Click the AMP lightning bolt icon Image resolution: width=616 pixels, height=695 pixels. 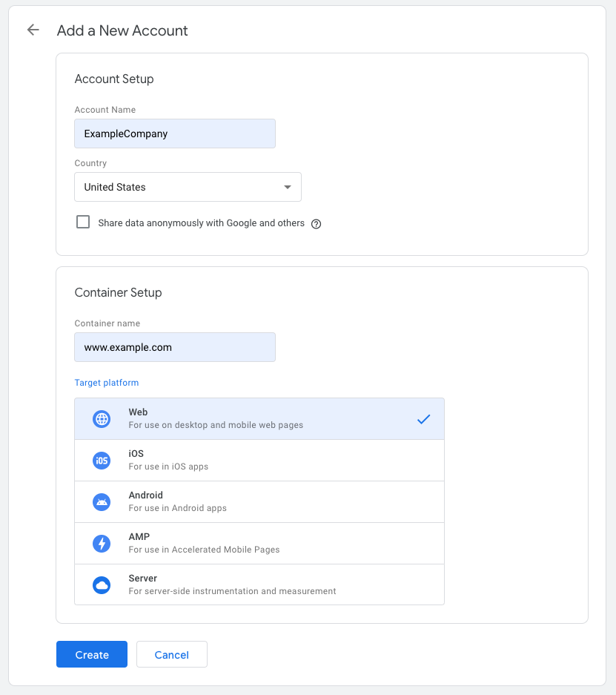tap(102, 544)
